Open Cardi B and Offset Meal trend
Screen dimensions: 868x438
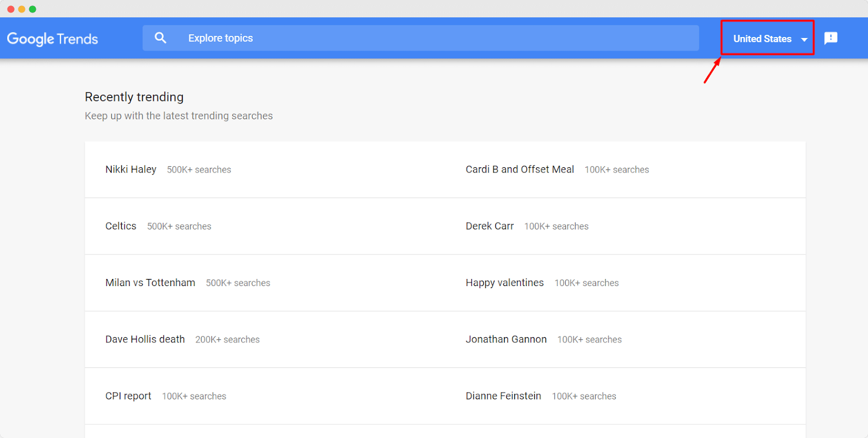520,169
